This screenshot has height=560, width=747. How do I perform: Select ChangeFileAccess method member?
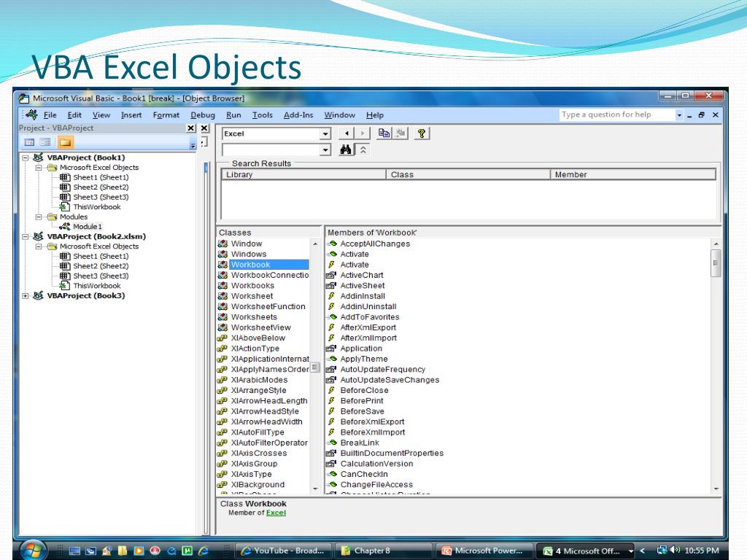tap(376, 485)
